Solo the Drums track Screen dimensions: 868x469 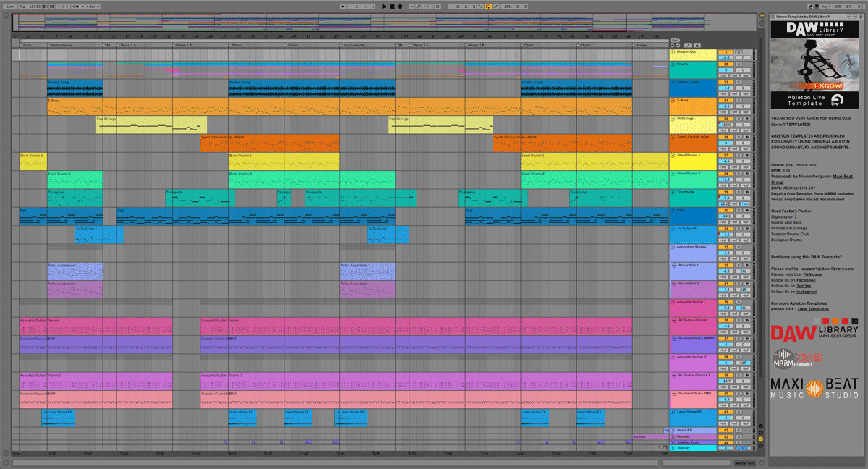coord(738,64)
